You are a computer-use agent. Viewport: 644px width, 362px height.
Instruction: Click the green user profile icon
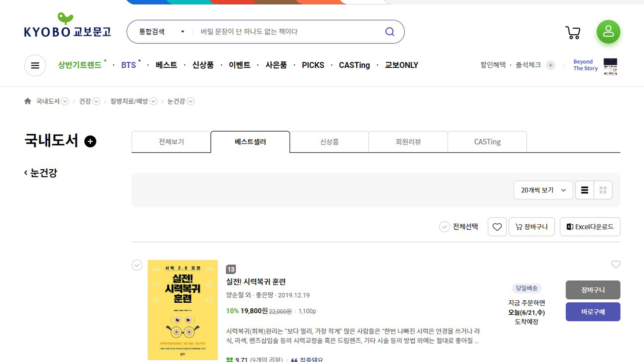(x=608, y=32)
